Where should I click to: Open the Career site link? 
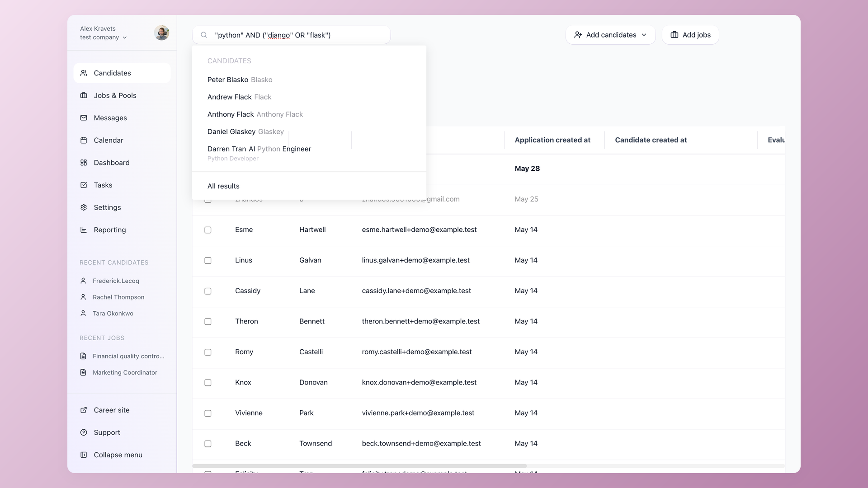click(112, 410)
